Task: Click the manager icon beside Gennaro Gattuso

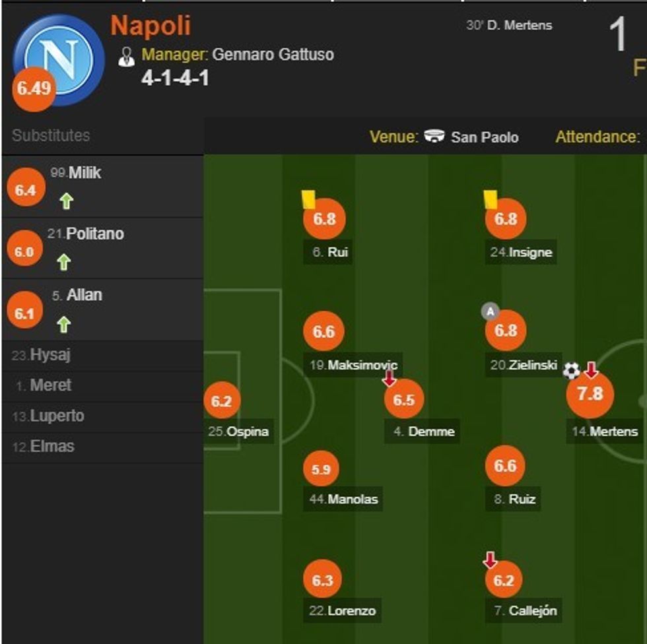Action: pos(125,57)
